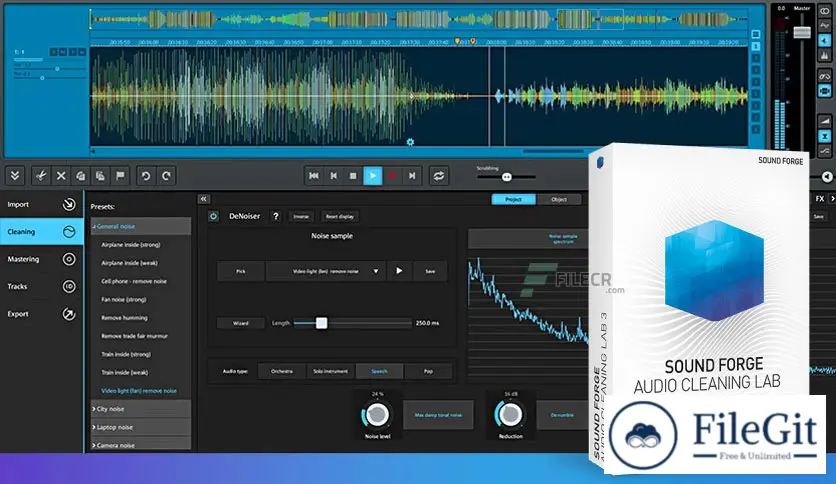Click the blue Play button
Viewport: 836px width, 484px height.
click(x=373, y=175)
